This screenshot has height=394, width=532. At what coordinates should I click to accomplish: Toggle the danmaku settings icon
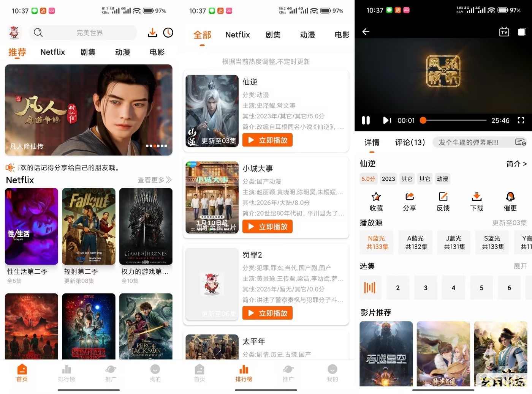click(x=520, y=142)
